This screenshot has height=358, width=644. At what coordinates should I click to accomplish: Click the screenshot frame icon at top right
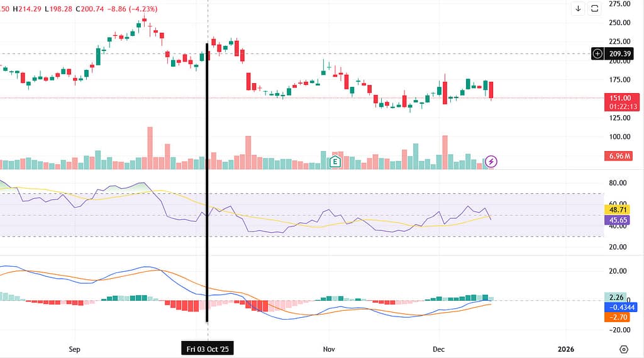coord(595,8)
